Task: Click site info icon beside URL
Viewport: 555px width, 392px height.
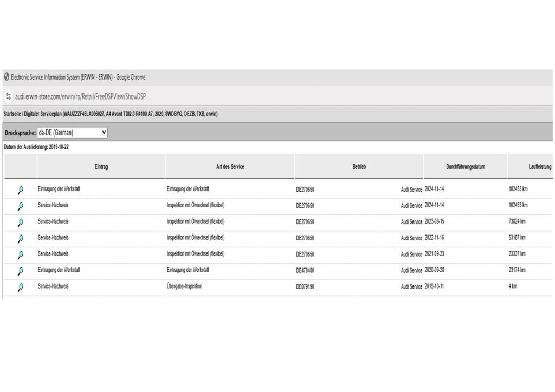Action: pyautogui.click(x=8, y=96)
